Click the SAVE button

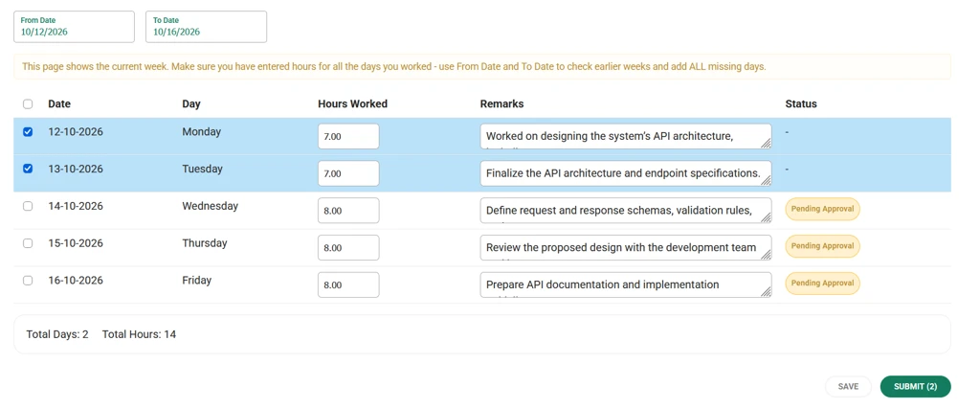pos(848,386)
